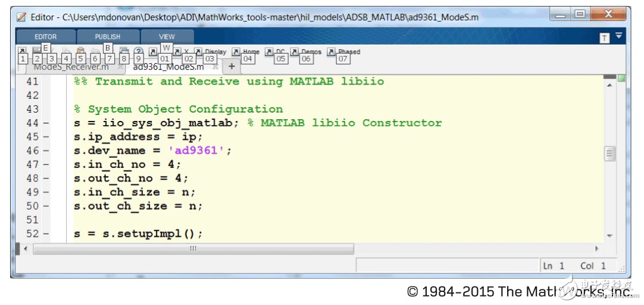Click the paste clipboard icon in quick toolbar
The height and width of the screenshot is (305, 644).
coord(80,52)
